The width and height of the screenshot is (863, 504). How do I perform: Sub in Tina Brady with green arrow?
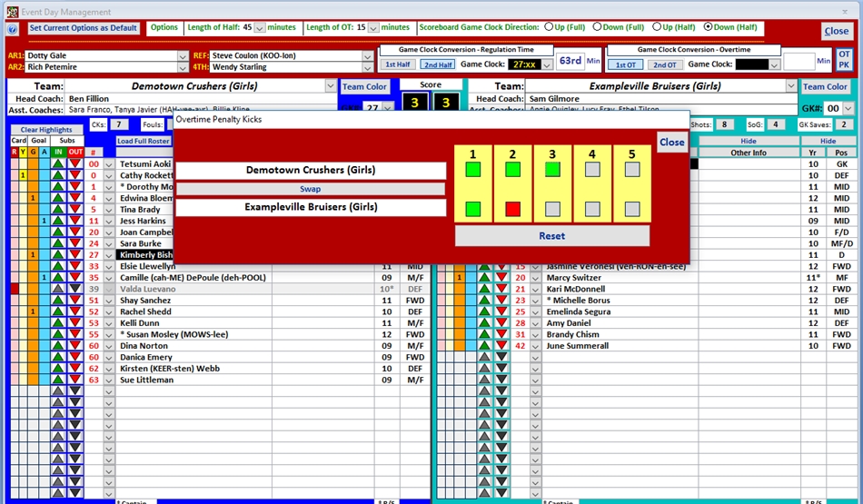coord(58,209)
